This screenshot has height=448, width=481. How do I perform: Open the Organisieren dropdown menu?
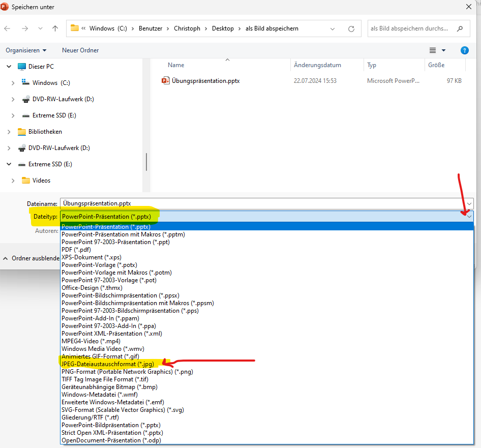[26, 50]
